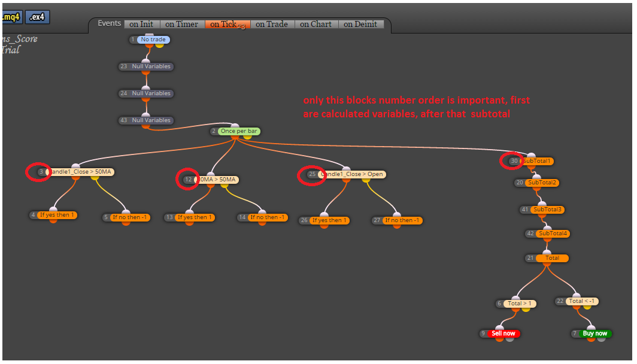The width and height of the screenshot is (637, 364).
Task: Select the Total block 21
Action: click(552, 258)
